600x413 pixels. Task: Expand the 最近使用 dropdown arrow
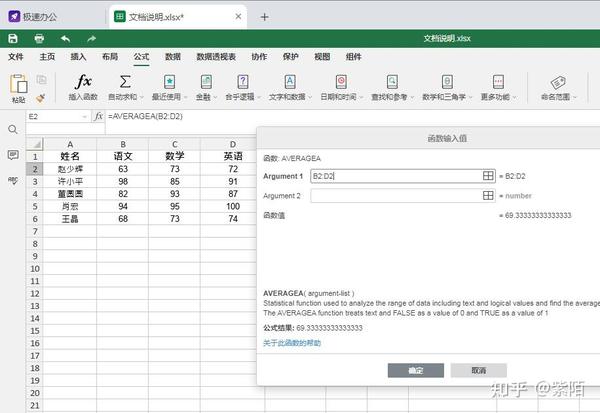pyautogui.click(x=186, y=98)
